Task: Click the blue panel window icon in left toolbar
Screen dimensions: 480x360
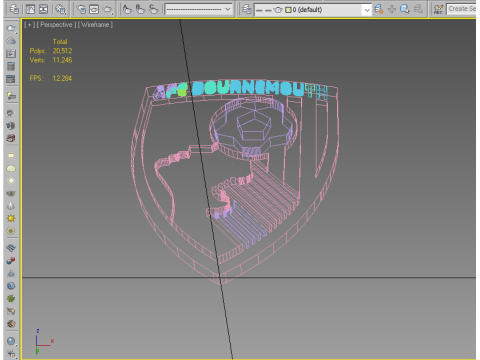Action: click(11, 79)
